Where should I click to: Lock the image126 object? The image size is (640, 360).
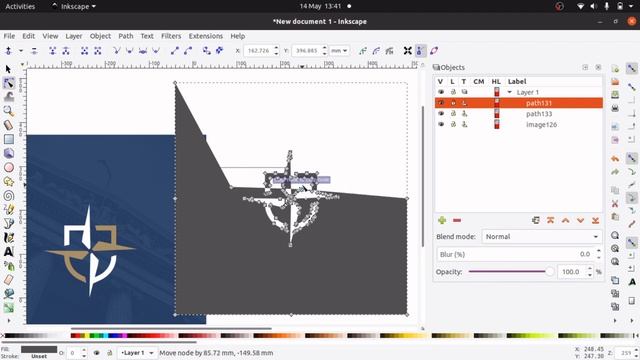453,124
